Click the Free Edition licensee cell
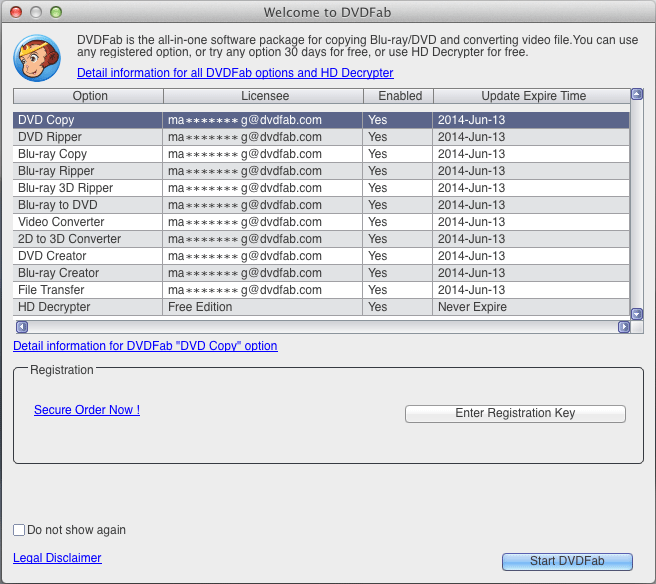The width and height of the screenshot is (656, 584). [x=262, y=307]
